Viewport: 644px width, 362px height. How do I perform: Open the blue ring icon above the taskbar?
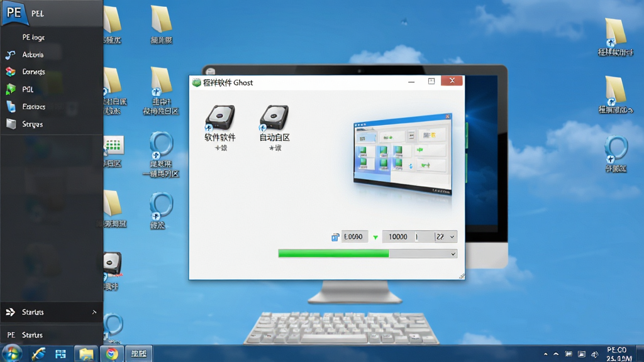(113, 327)
